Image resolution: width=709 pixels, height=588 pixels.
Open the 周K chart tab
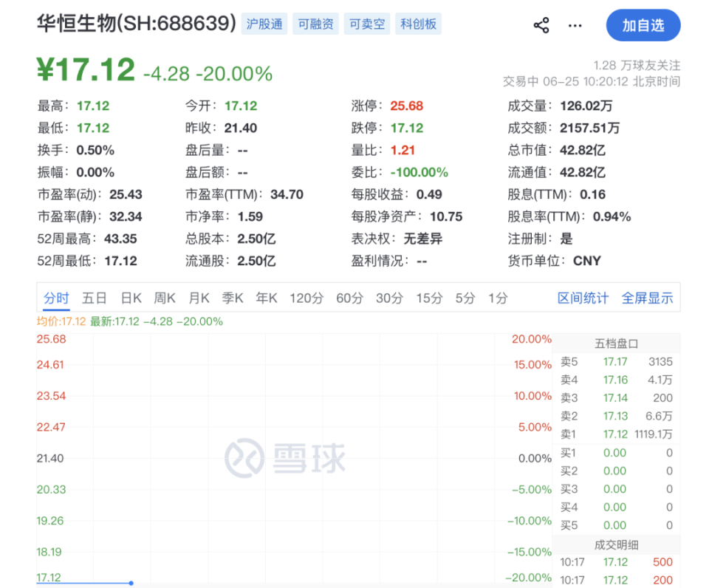164,298
